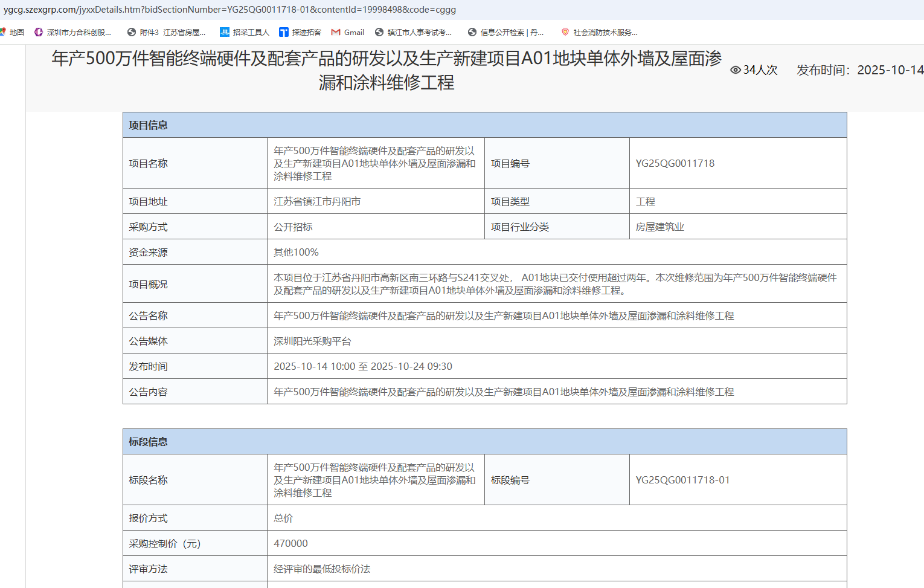The height and width of the screenshot is (588, 924).
Task: Click the browser address bar URL
Action: (x=229, y=9)
